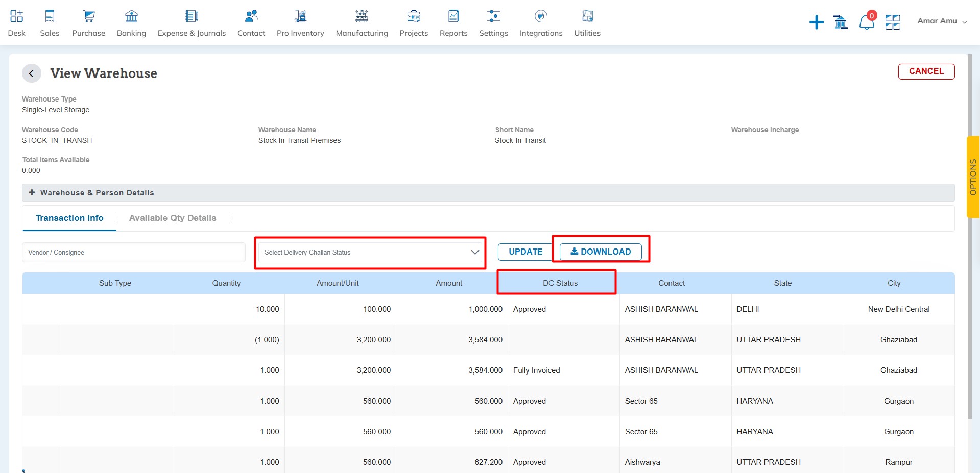Go back using the arrow beside View Warehouse
This screenshot has height=473, width=980.
click(31, 73)
